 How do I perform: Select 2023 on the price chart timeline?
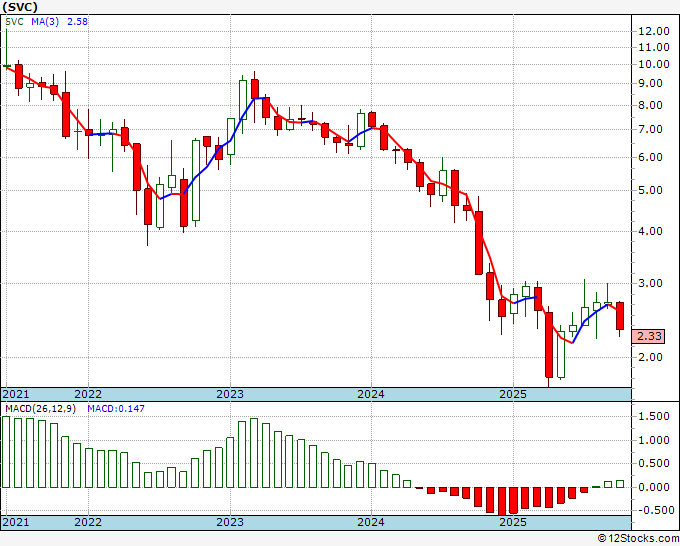[230, 394]
